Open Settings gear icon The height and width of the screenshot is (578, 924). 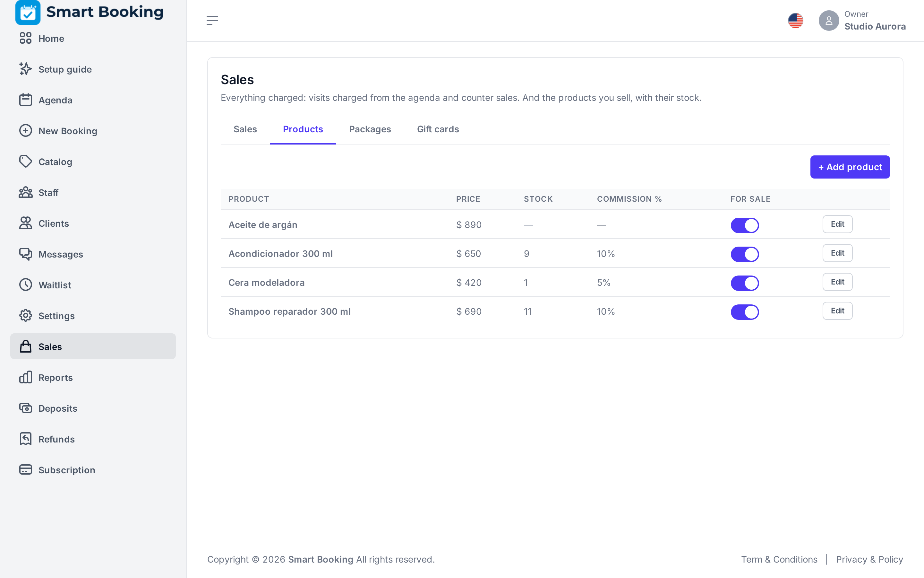tap(26, 316)
